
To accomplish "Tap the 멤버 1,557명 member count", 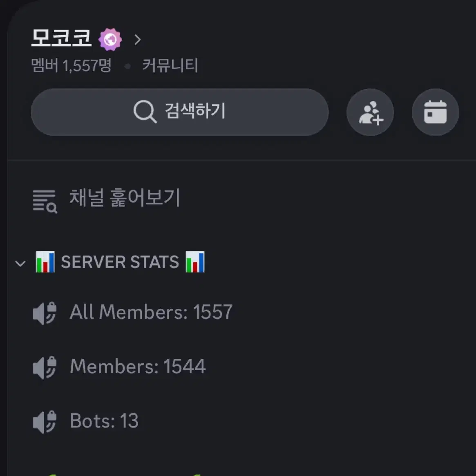I will tap(72, 65).
